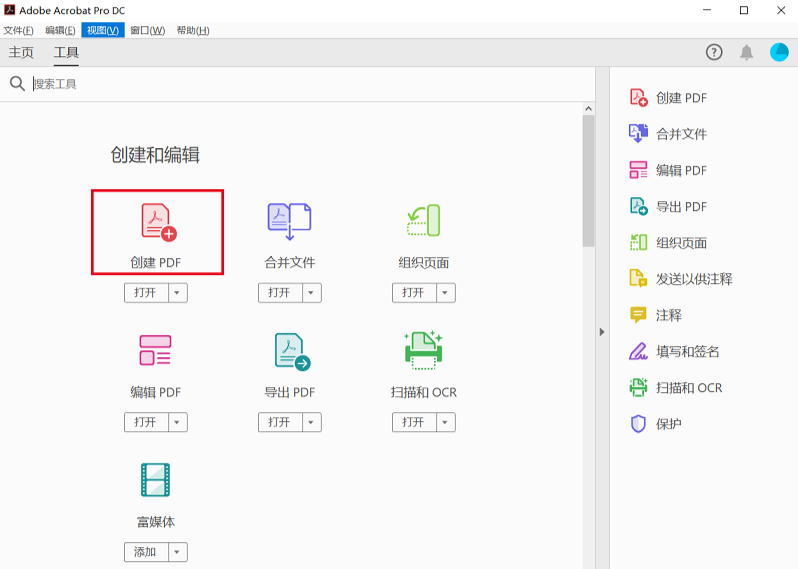The height and width of the screenshot is (569, 798).
Task: Click 合并文件 label in right sidebar
Action: 681,134
